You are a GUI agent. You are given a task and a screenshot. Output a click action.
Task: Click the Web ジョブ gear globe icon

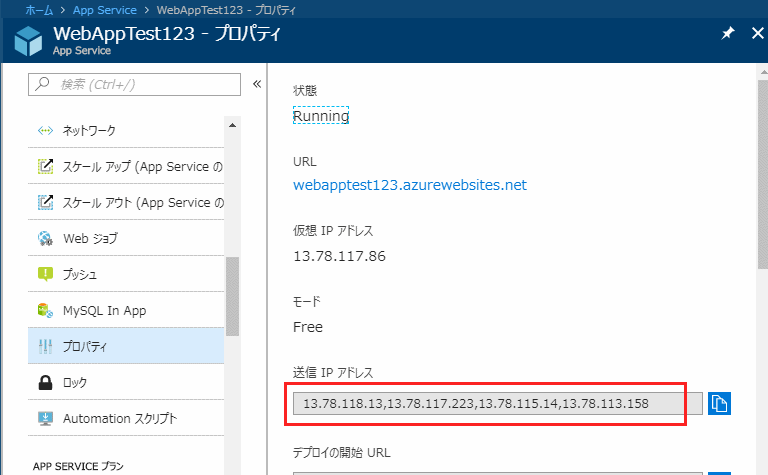[x=45, y=238]
